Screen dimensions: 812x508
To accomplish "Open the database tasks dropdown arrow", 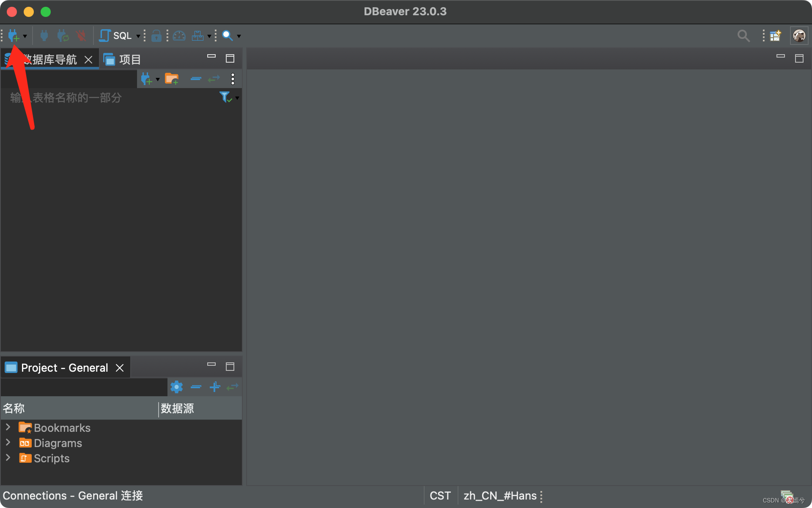I will [209, 36].
